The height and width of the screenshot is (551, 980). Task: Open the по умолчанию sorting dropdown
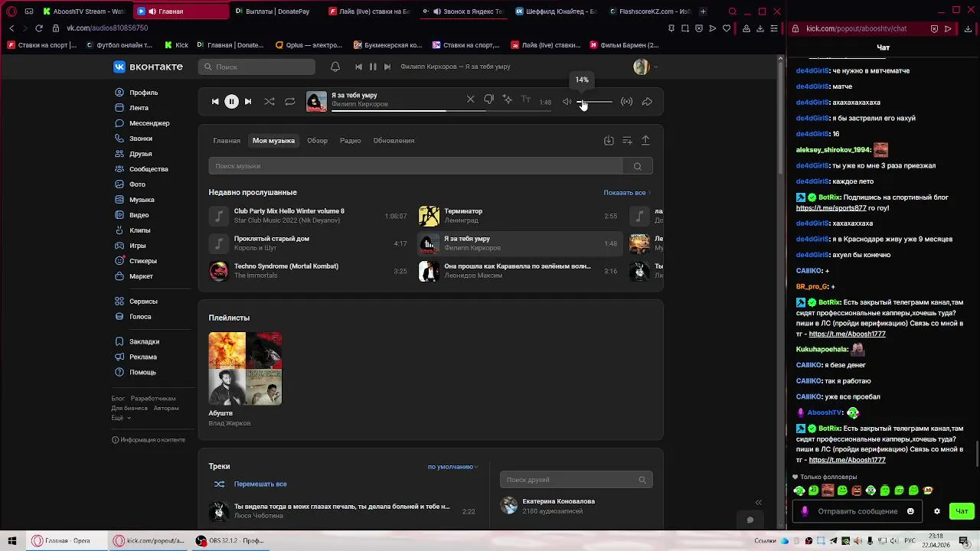point(452,467)
